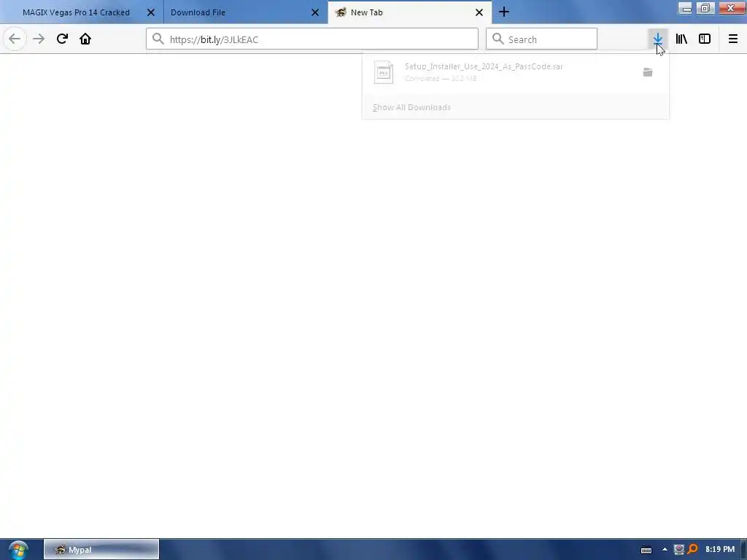
Task: Open the on-screen keyboard tray icon
Action: 646,550
